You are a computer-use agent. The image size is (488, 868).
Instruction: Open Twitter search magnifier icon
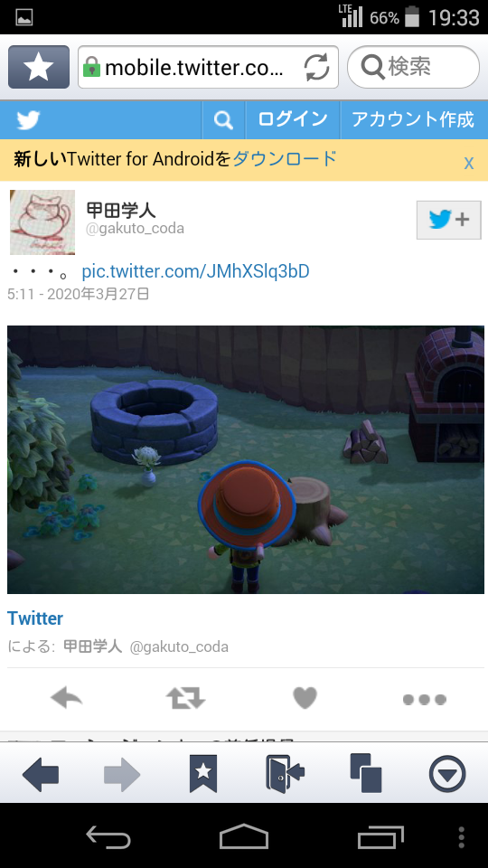(223, 119)
